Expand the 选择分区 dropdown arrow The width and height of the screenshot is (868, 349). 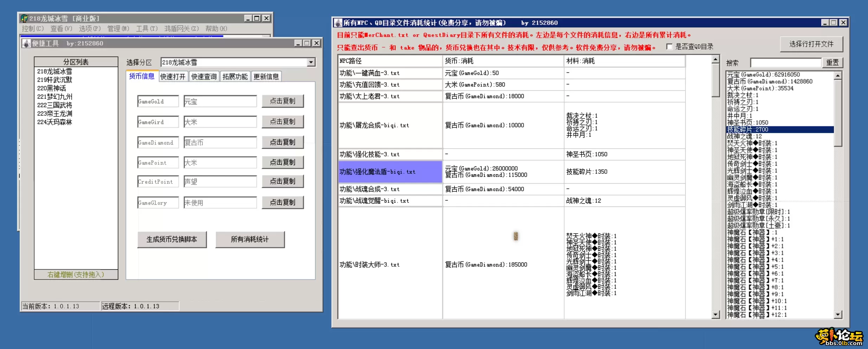[311, 63]
